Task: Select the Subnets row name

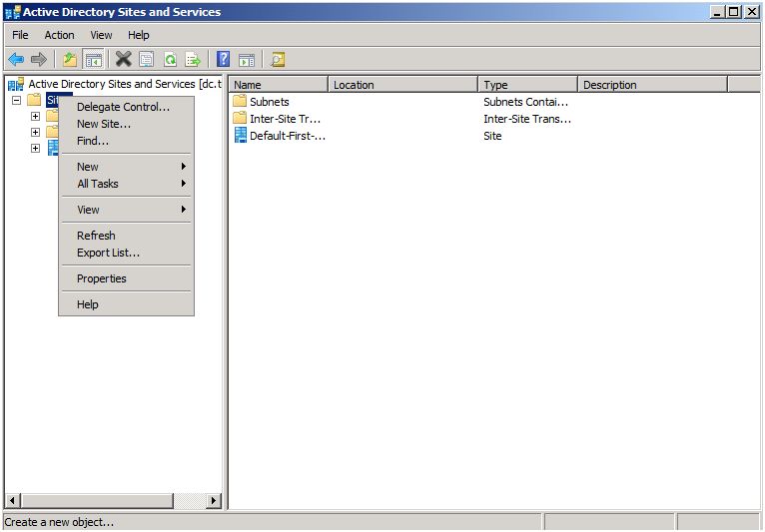Action: click(x=270, y=102)
